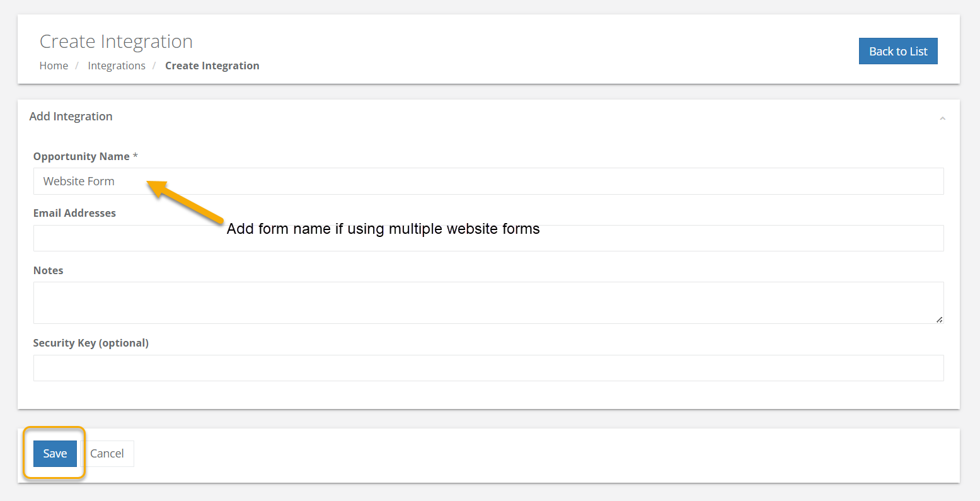Click the required asterisk beside Opportunity Name

tap(136, 156)
